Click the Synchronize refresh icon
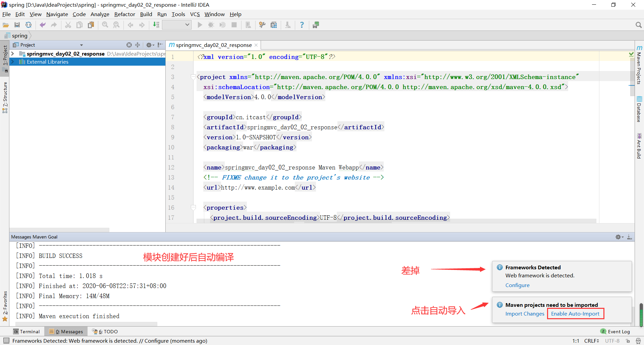Image resolution: width=644 pixels, height=345 pixels. pyautogui.click(x=29, y=25)
